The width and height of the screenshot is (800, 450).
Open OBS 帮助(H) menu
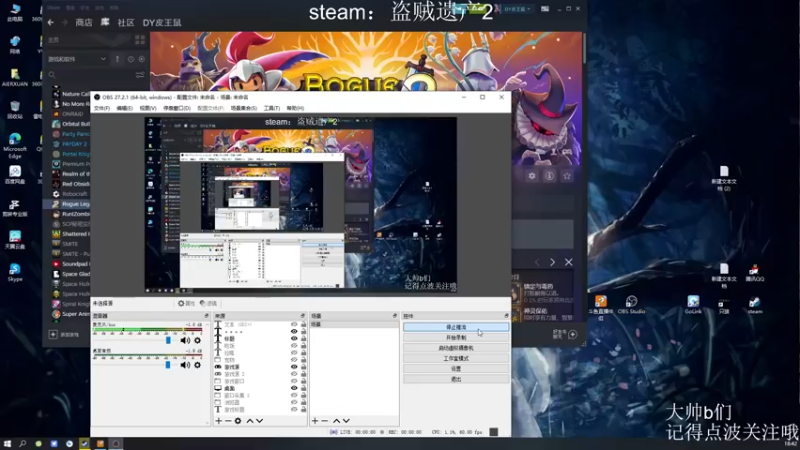coord(295,108)
